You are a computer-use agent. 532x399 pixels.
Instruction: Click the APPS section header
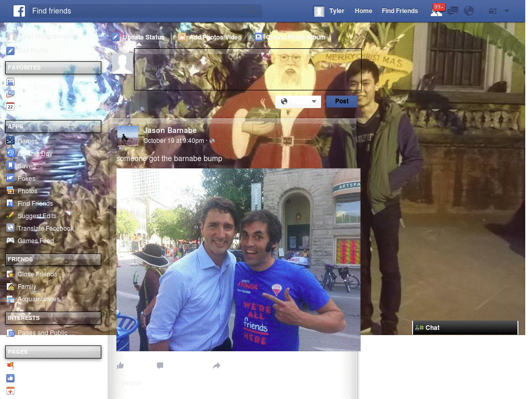[54, 127]
